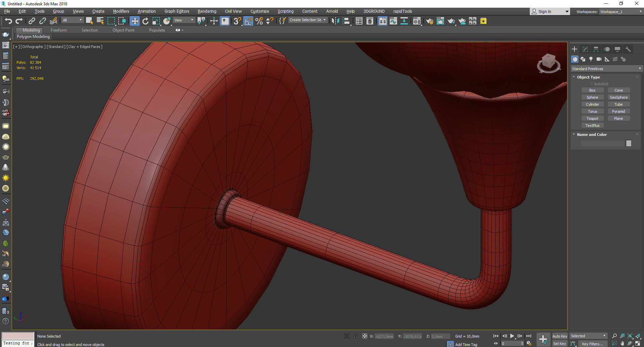Click the object name input field
The image size is (644, 347).
click(x=603, y=143)
